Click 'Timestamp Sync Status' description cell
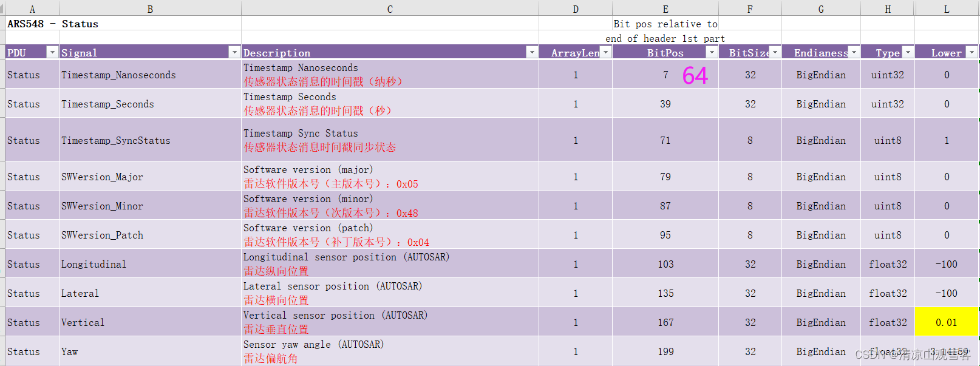Image resolution: width=980 pixels, height=366 pixels. point(390,140)
